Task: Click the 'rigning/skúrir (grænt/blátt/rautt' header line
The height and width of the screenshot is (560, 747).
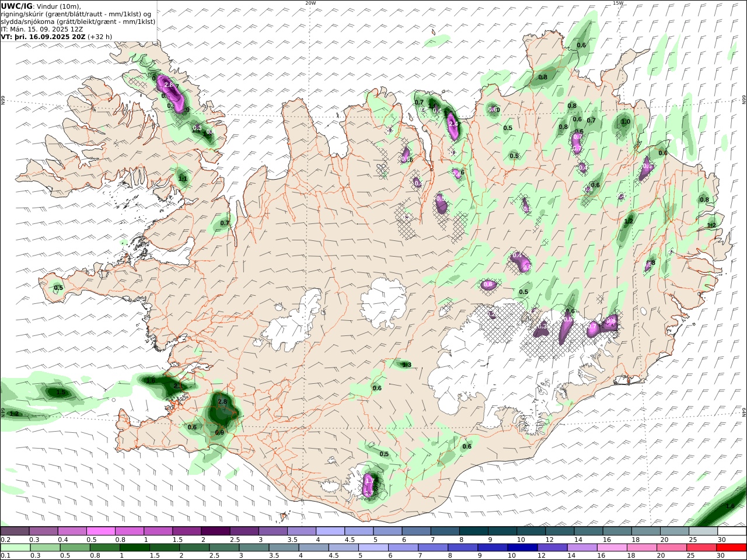Action: pos(76,14)
